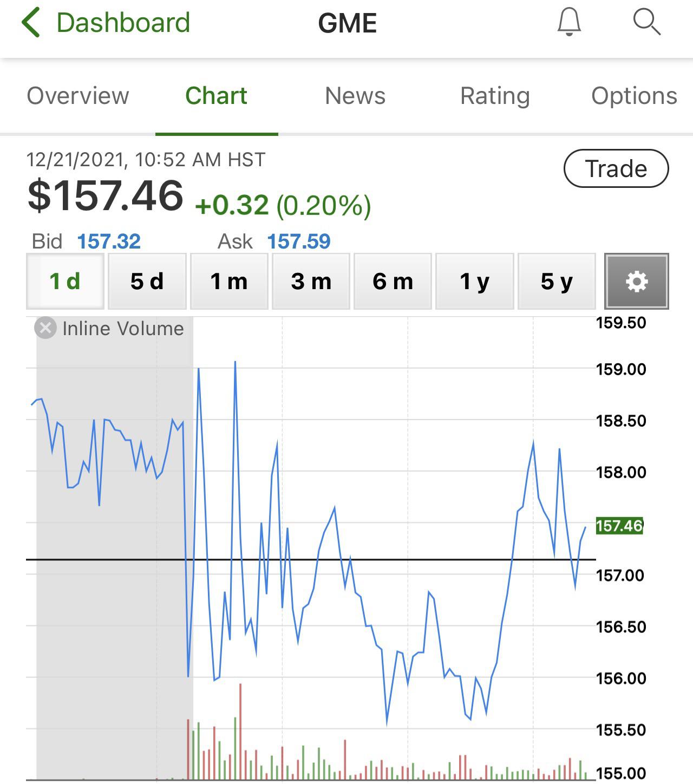Select the 1d timeframe
This screenshot has width=693, height=784.
pos(64,281)
